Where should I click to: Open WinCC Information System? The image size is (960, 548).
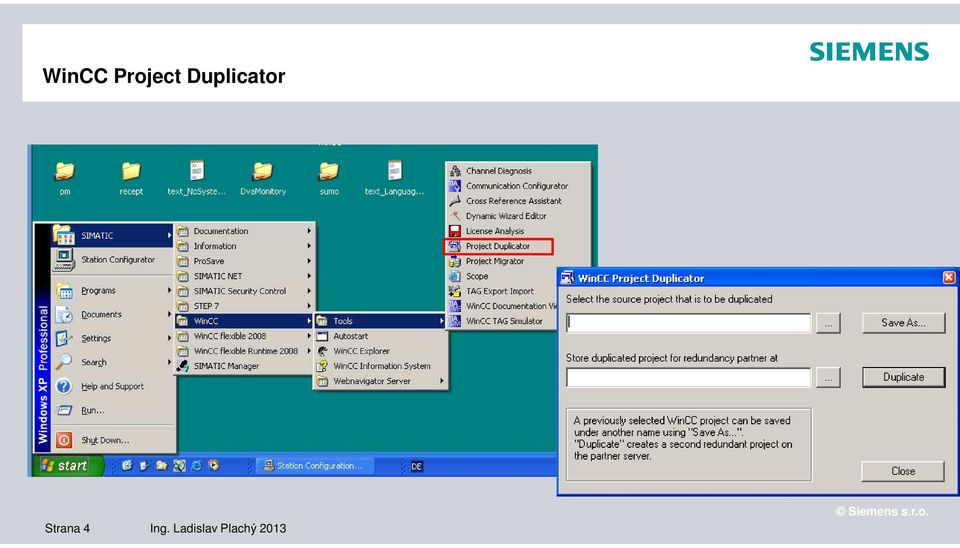[381, 366]
